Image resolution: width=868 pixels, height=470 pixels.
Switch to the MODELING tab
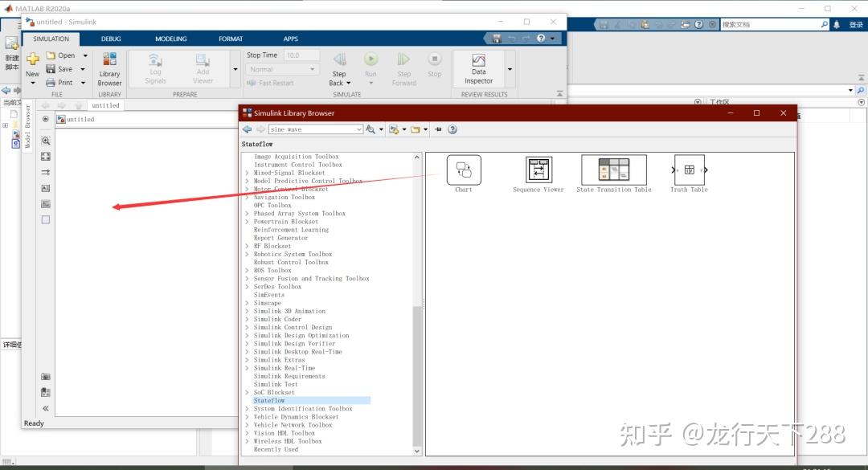click(170, 38)
